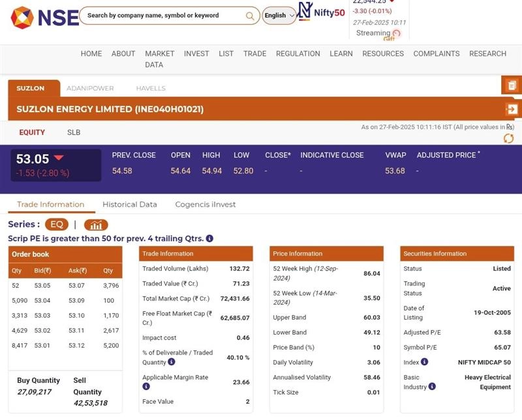The image size is (522, 420).
Task: Select the EQ series pill
Action: point(57,224)
